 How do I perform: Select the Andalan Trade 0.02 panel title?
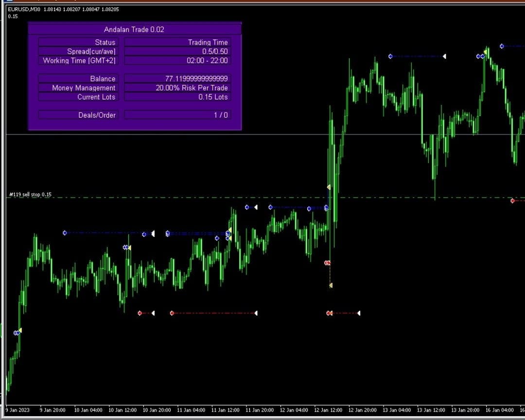(x=134, y=30)
